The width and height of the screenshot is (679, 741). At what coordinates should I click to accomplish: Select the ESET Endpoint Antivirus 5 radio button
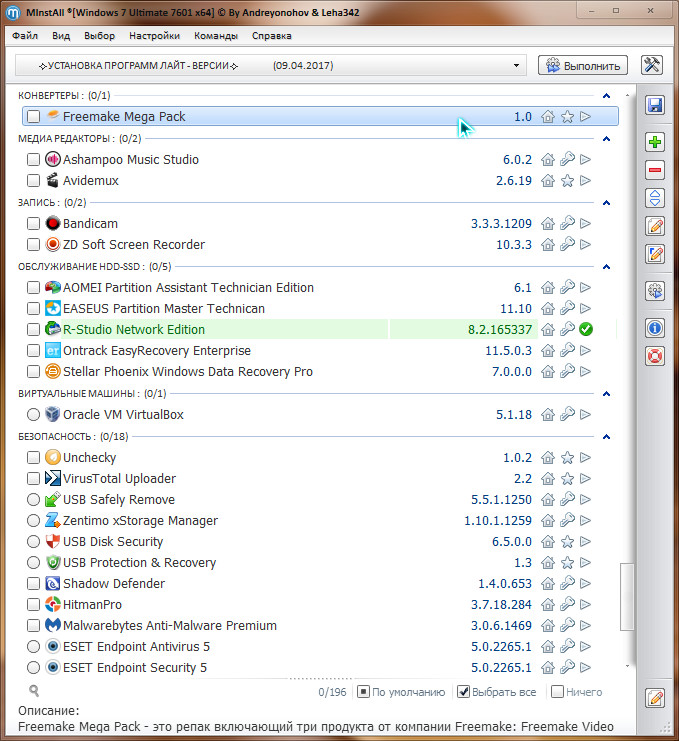coord(33,646)
